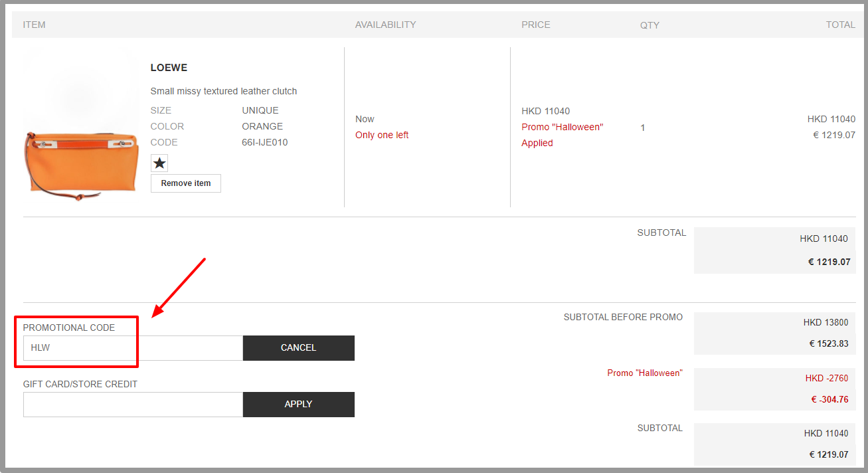Select the UNIQUE size value
Image resolution: width=868 pixels, height=473 pixels.
[260, 110]
